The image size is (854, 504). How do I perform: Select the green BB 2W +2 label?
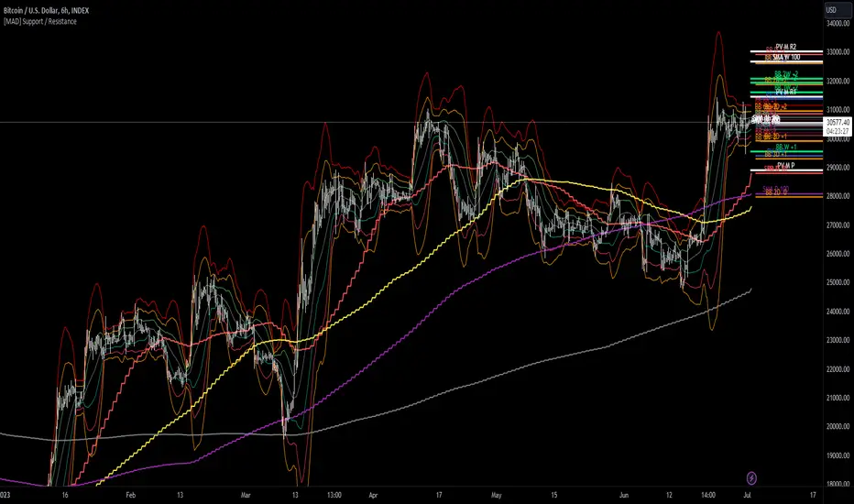click(786, 74)
